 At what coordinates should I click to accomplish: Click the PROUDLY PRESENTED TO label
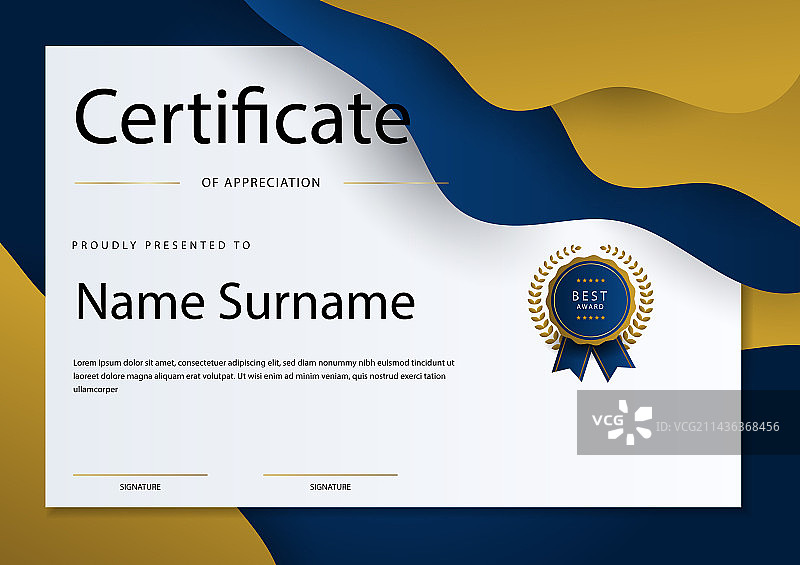pyautogui.click(x=162, y=245)
